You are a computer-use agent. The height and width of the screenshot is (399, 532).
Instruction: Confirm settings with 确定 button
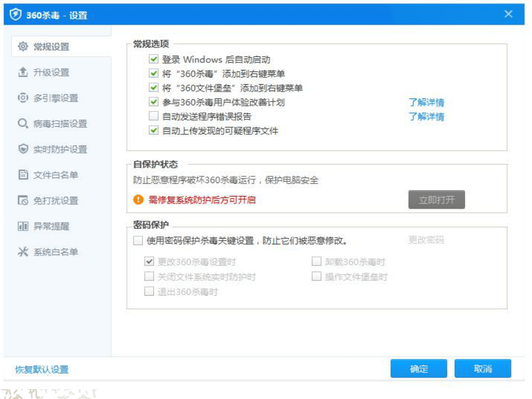pyautogui.click(x=418, y=369)
